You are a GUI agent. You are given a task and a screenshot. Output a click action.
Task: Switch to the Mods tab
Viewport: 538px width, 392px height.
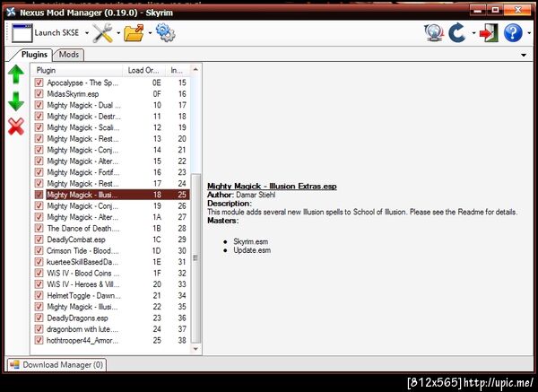(x=69, y=55)
